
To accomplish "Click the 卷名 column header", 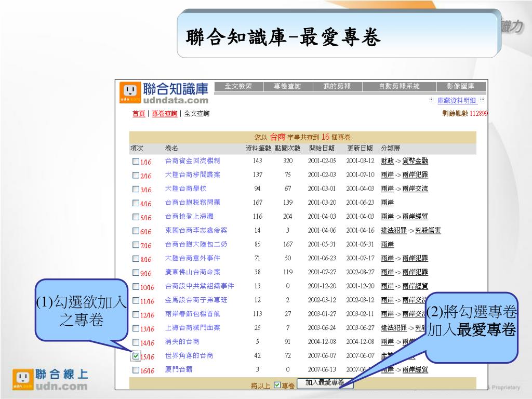I will point(171,148).
